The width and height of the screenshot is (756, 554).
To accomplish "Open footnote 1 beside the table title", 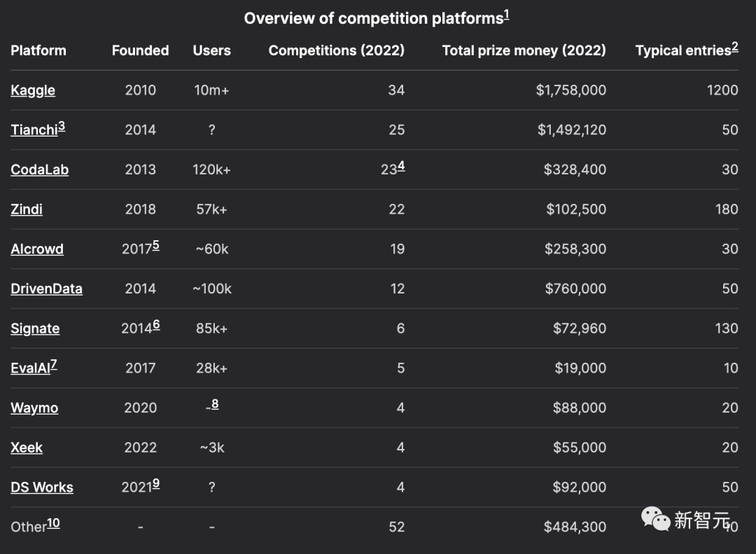I will click(x=506, y=14).
